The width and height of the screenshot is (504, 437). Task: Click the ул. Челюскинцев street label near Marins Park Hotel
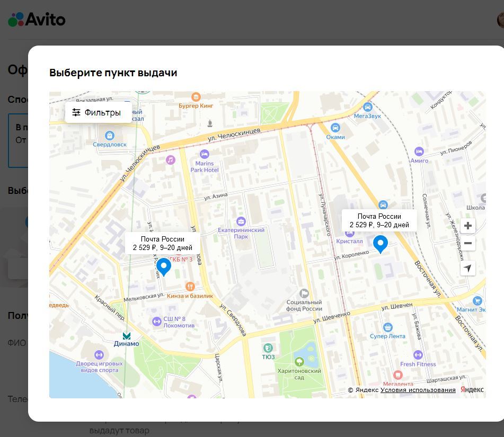pos(234,135)
